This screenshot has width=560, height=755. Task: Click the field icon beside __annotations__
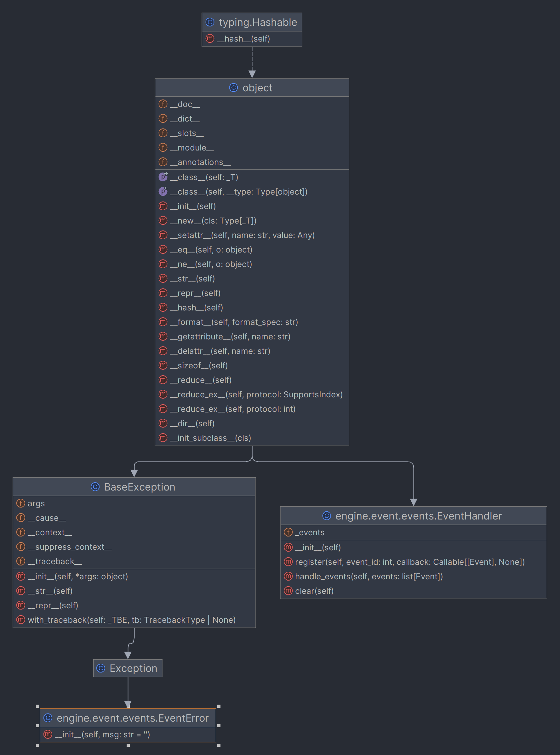click(x=163, y=162)
